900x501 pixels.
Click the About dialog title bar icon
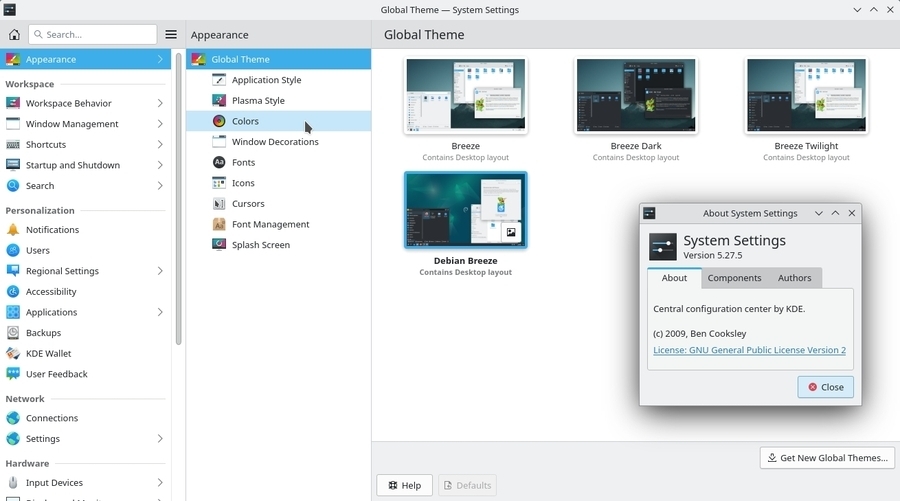(x=649, y=213)
